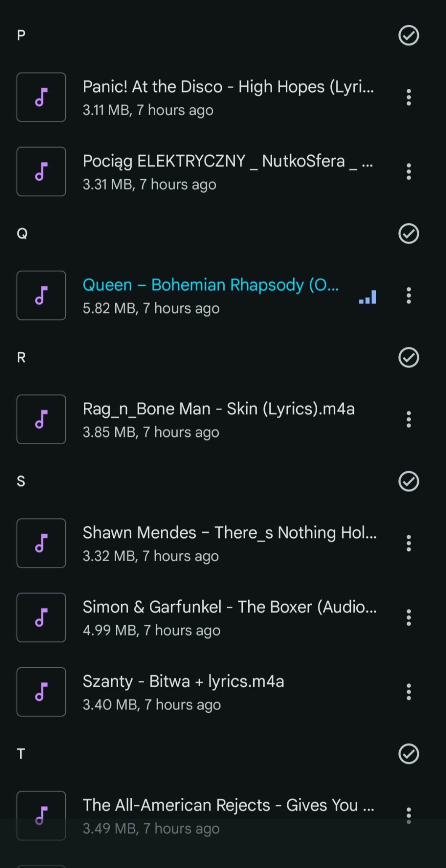The width and height of the screenshot is (446, 868).
Task: Open more options for All-American Rejects track
Action: pyautogui.click(x=409, y=815)
